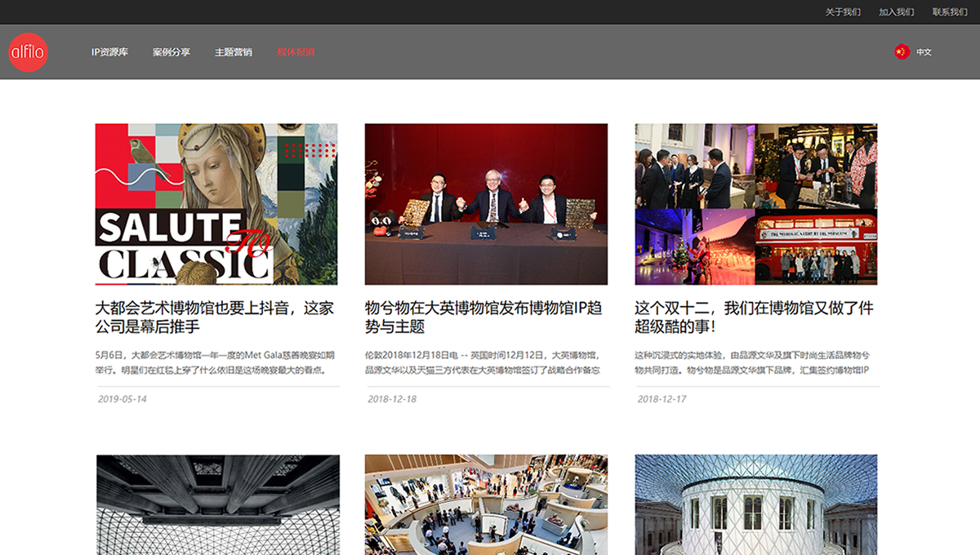The image size is (980, 555).
Task: Open the British Museum signing ceremony photo
Action: [x=486, y=204]
